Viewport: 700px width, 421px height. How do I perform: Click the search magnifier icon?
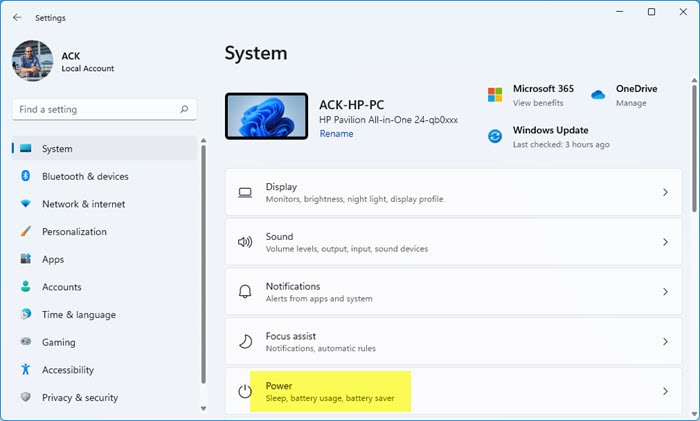point(184,109)
